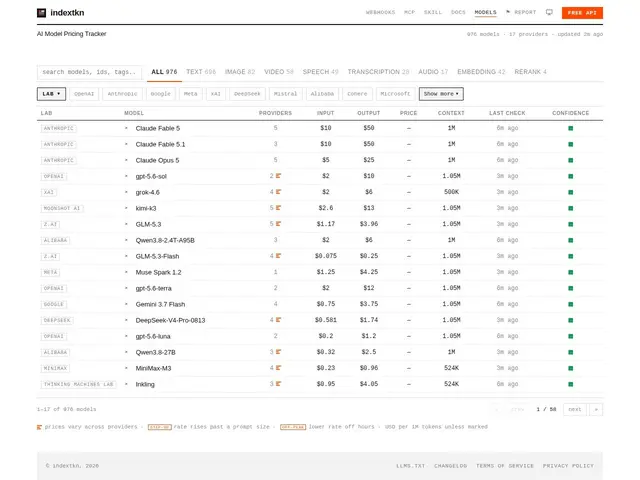The height and width of the screenshot is (480, 640).
Task: Toggle the Google lab filter chip
Action: [161, 94]
